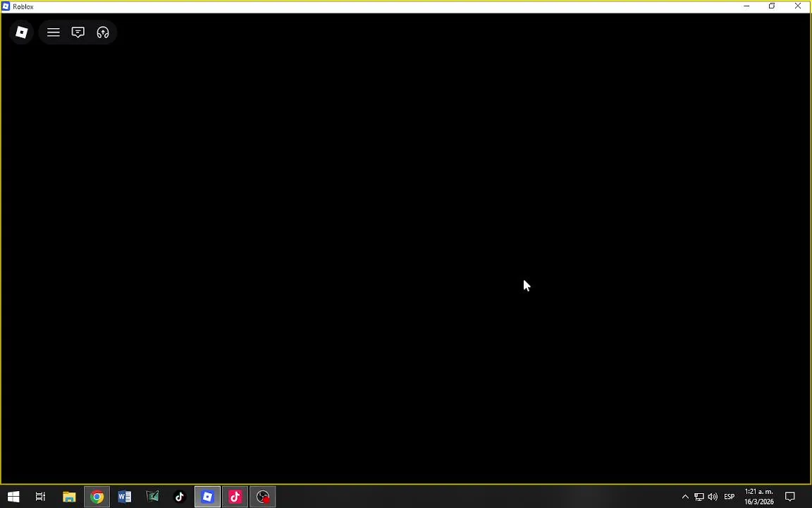Viewport: 812px width, 508px height.
Task: Open the notifications Action Center
Action: 789,497
